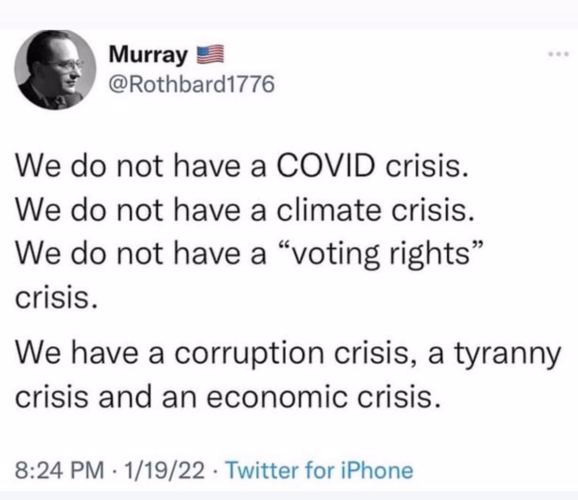Click the word corruption in the tweet
Image resolution: width=578 pixels, height=500 pixels.
tap(249, 356)
